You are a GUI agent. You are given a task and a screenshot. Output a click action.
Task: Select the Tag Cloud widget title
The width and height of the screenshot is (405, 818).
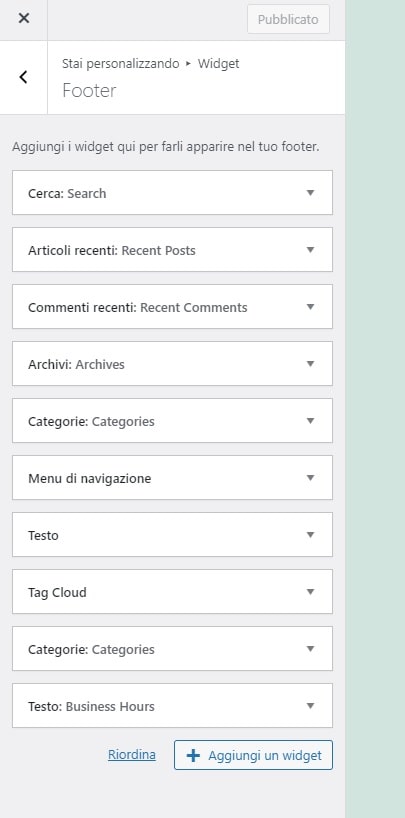point(57,593)
